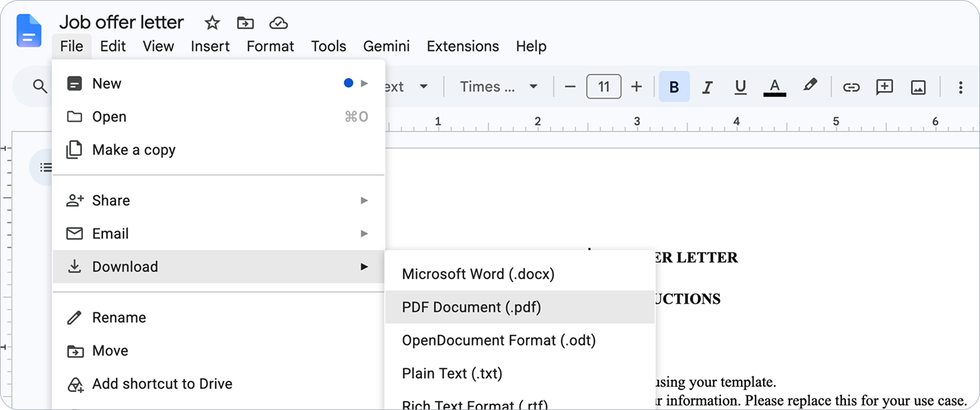980x410 pixels.
Task: Click the Move folder icon in menu
Action: point(74,351)
